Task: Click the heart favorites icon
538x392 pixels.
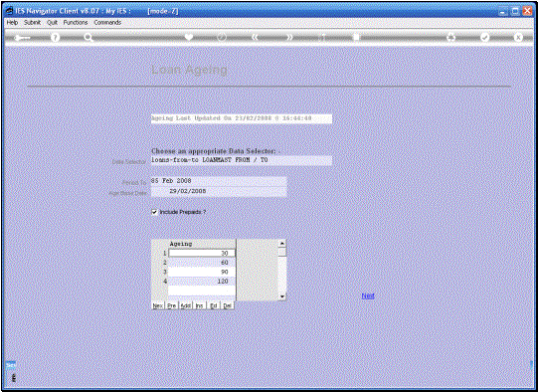Action: (188, 37)
